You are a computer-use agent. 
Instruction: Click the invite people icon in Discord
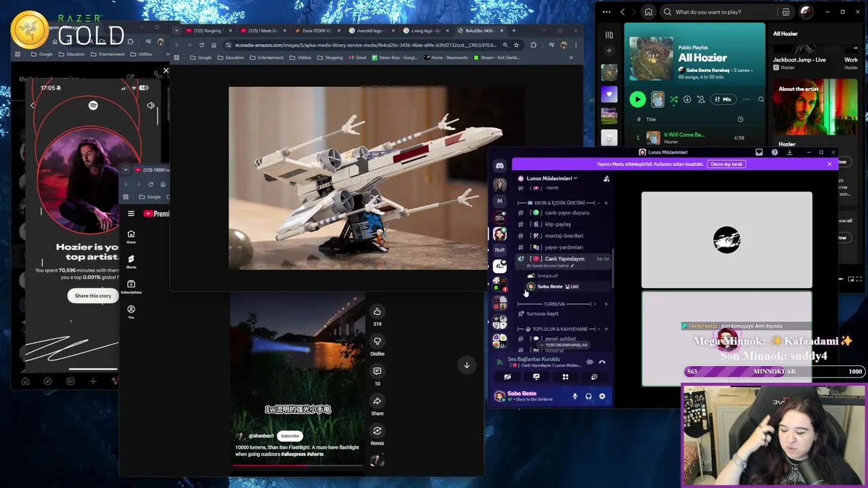click(x=606, y=179)
